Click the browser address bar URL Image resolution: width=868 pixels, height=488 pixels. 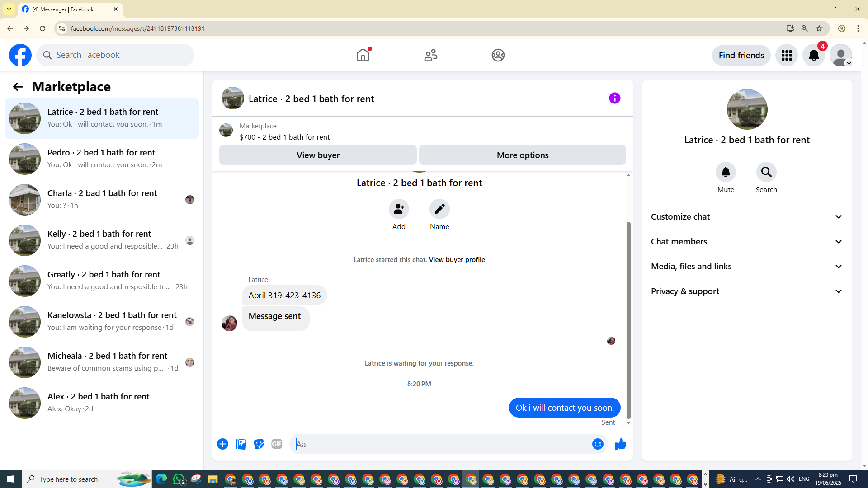coord(138,28)
